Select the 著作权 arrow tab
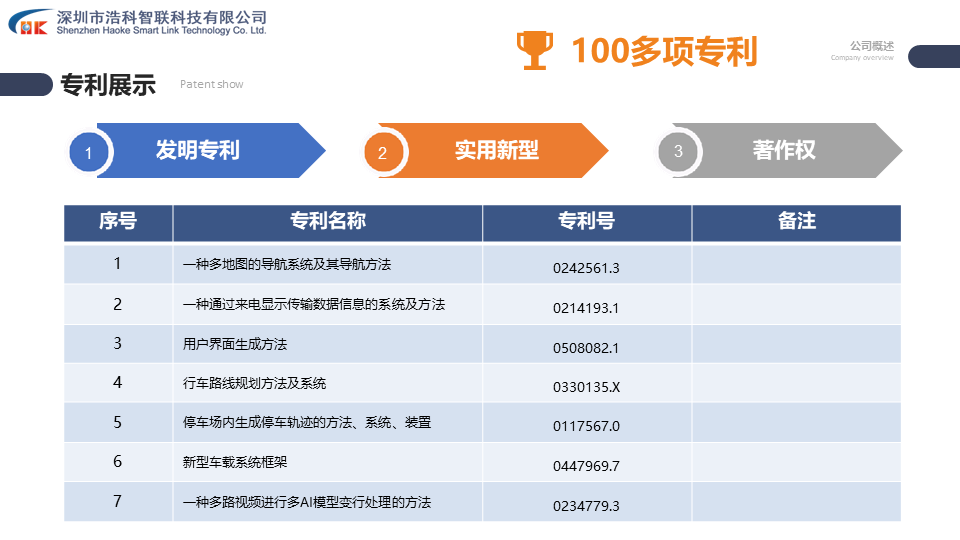 (785, 150)
